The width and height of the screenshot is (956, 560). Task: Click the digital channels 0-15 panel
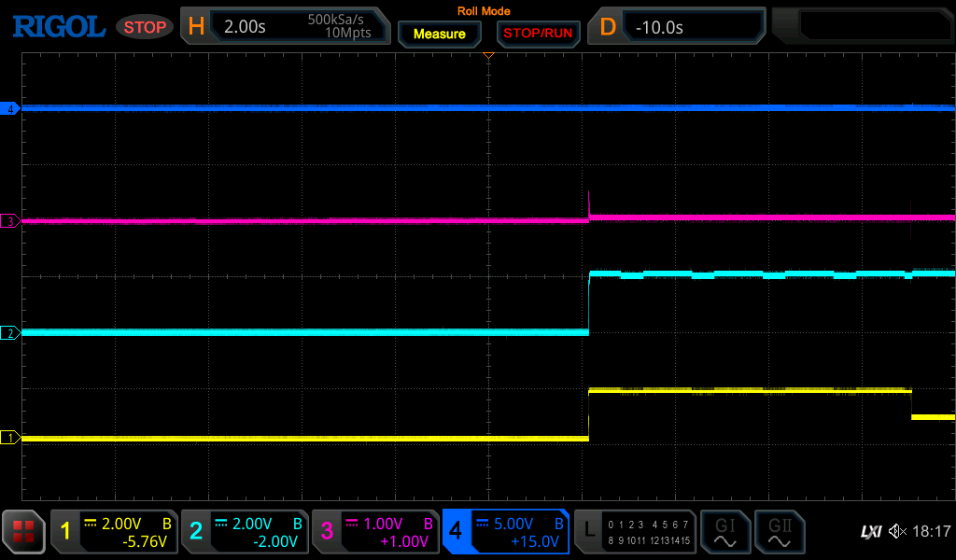tap(649, 532)
